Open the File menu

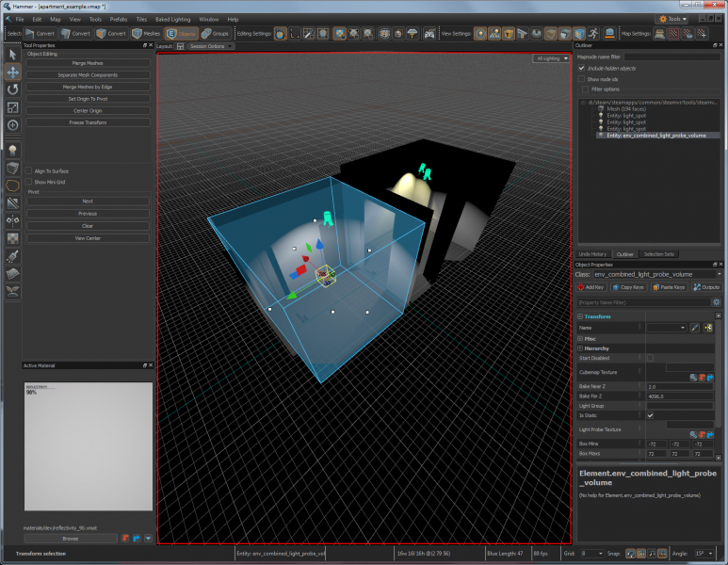point(20,20)
